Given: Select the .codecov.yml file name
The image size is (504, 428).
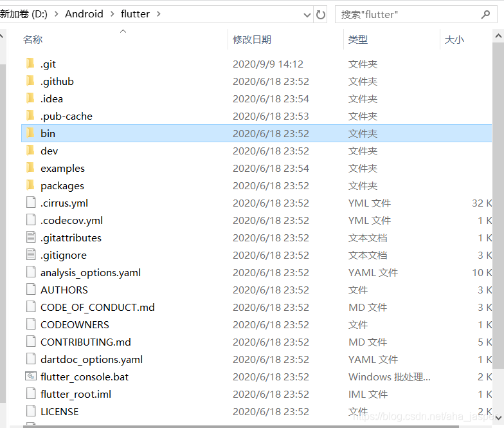Looking at the screenshot, I should 71,220.
